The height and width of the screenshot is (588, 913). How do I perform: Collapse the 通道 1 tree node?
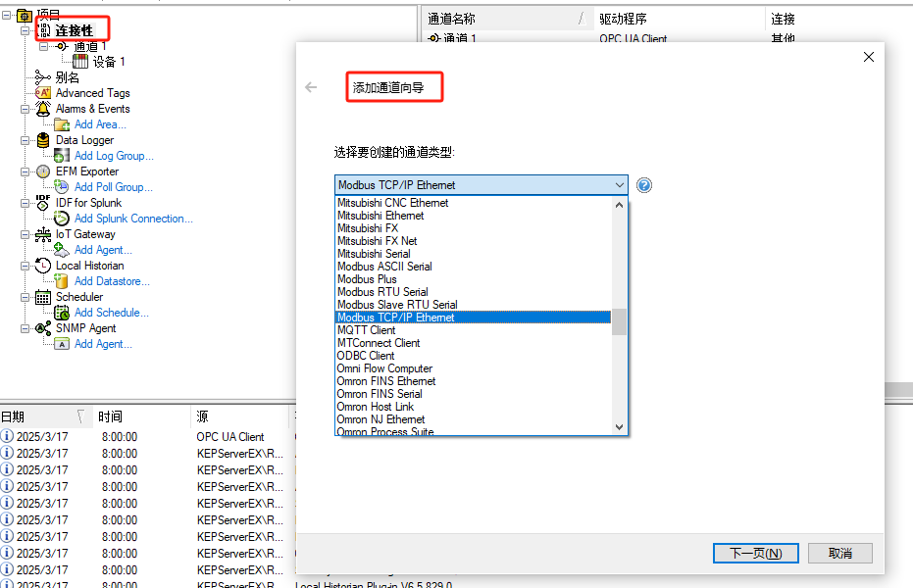[43, 46]
